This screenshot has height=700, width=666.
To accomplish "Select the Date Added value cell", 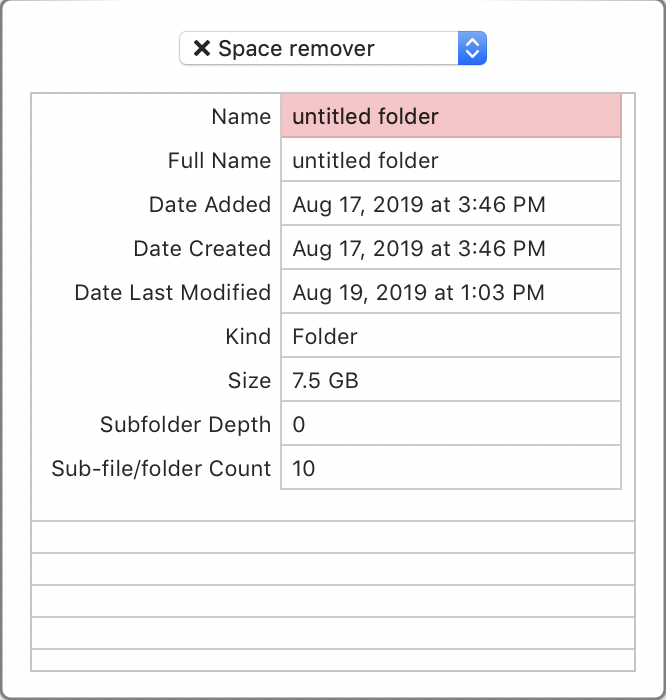I will point(451,204).
